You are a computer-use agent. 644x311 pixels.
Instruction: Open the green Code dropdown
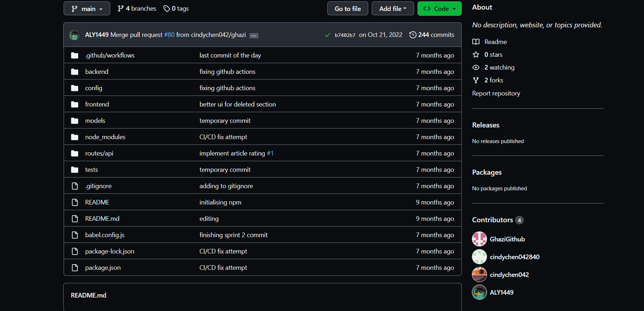point(439,9)
